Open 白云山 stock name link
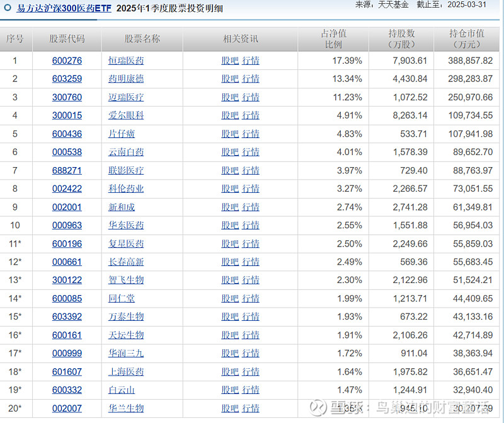Image resolution: width=504 pixels, height=423 pixels. pos(122,390)
